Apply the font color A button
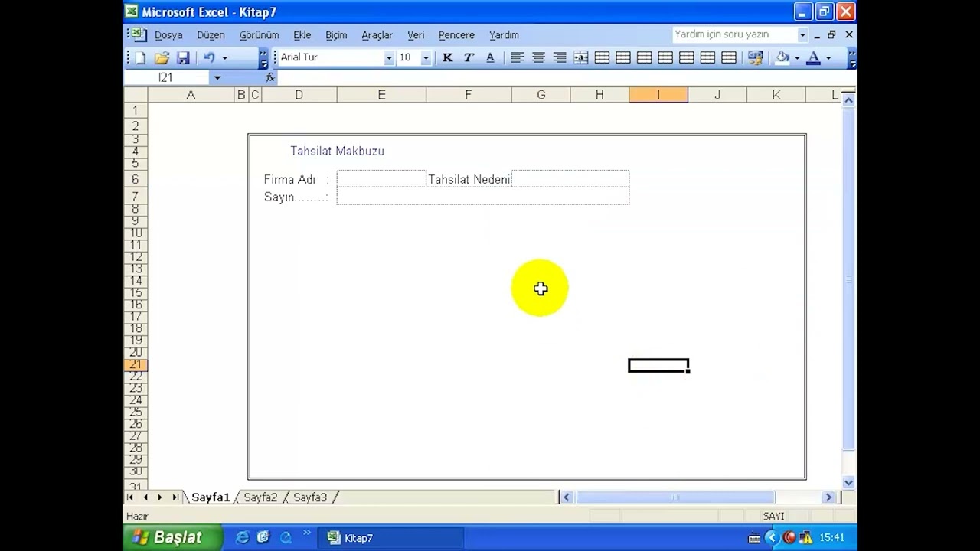Viewport: 980px width, 551px height. click(x=814, y=57)
